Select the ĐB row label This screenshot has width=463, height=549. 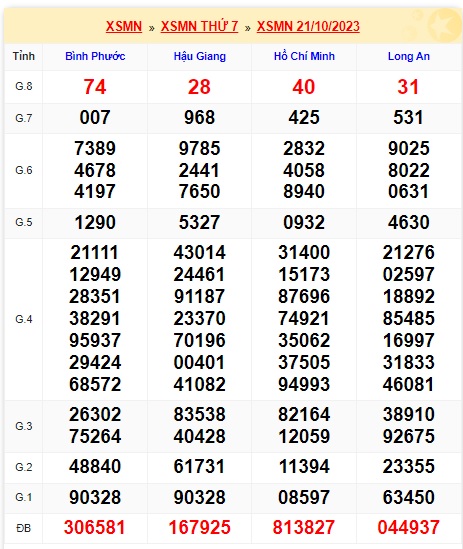[x=23, y=528]
